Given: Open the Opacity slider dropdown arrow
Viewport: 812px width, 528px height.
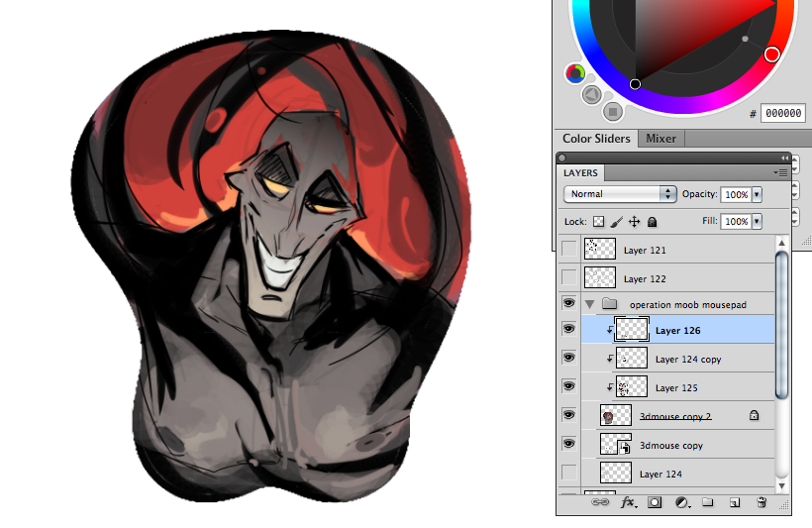Looking at the screenshot, I should click(x=758, y=194).
